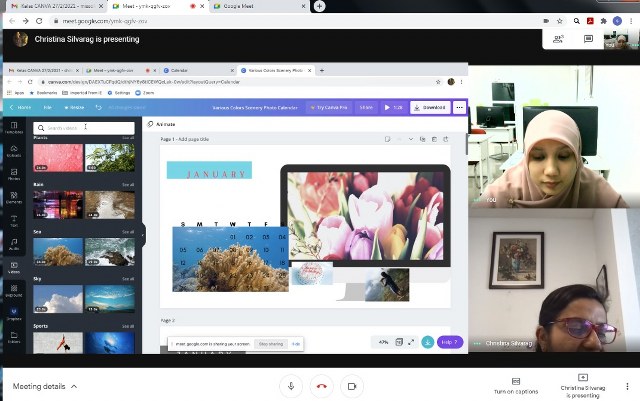
Task: Click the undo arrow in Canva top bar
Action: click(x=98, y=107)
